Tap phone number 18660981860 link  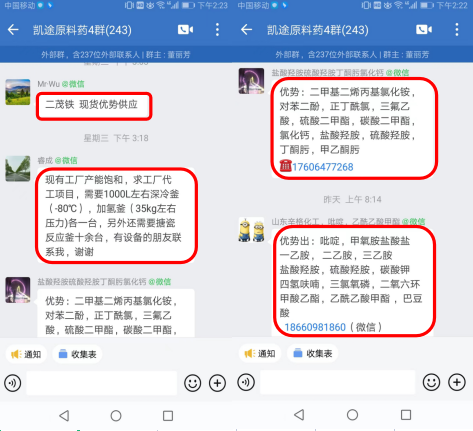[x=315, y=327]
